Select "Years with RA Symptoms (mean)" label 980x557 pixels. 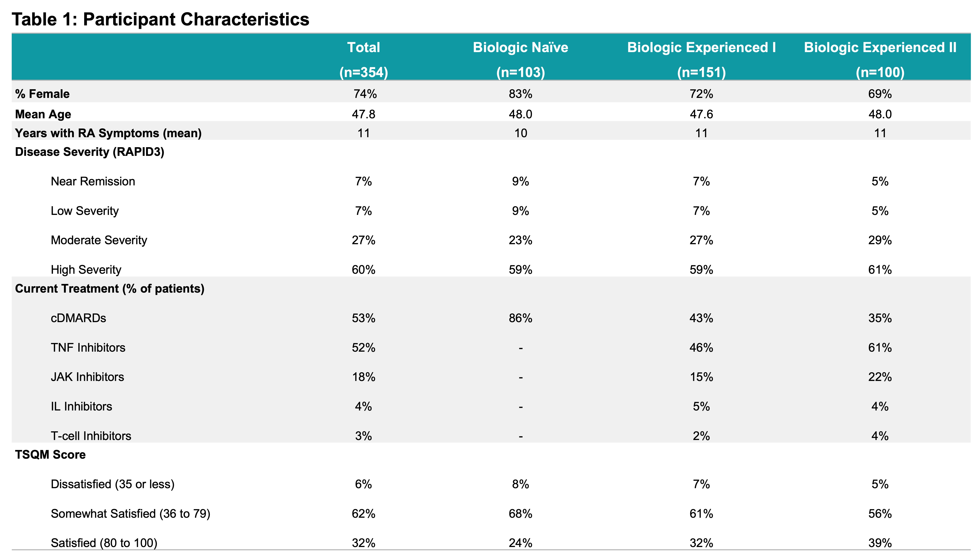click(x=108, y=133)
